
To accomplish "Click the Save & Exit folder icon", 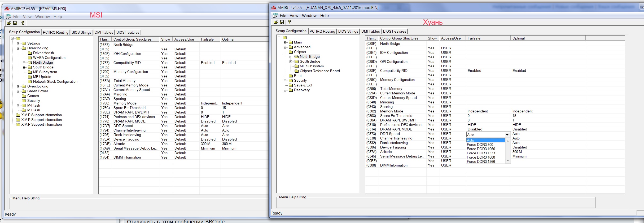I will 291,85.
